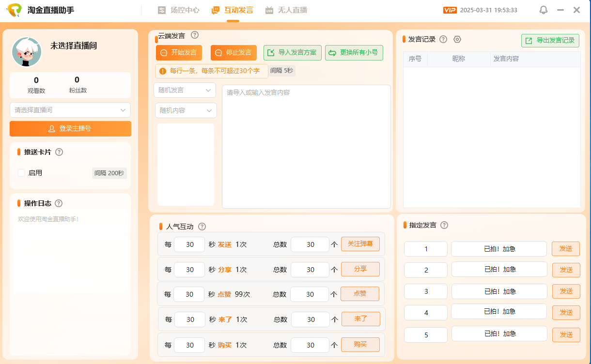Open the 随机内容 dropdown
Viewport: 591px width, 364px height.
(x=186, y=110)
